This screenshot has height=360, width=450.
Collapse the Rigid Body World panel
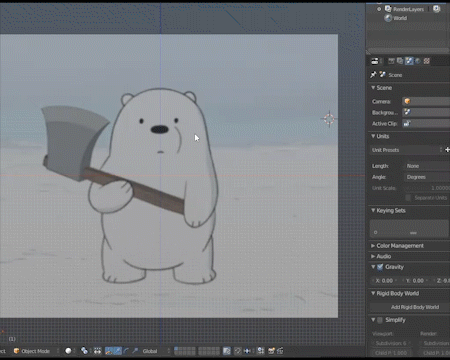coord(373,293)
